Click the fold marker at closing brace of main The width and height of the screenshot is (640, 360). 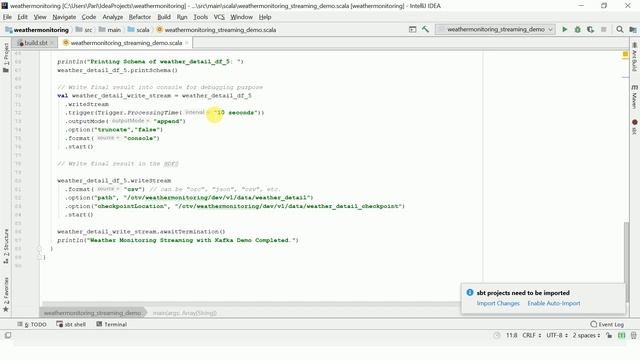tap(39, 249)
